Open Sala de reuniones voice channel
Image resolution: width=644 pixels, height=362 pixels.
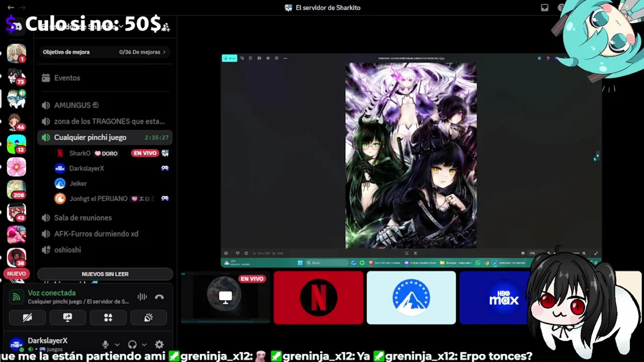pyautogui.click(x=105, y=218)
